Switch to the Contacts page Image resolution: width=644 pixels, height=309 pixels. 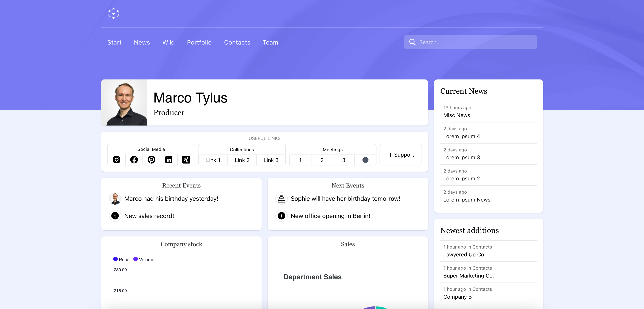[237, 42]
